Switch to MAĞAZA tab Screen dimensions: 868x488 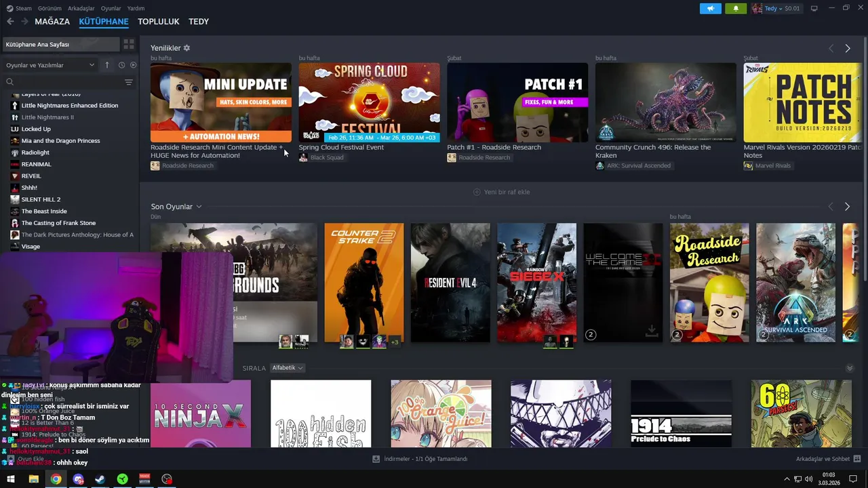[52, 22]
